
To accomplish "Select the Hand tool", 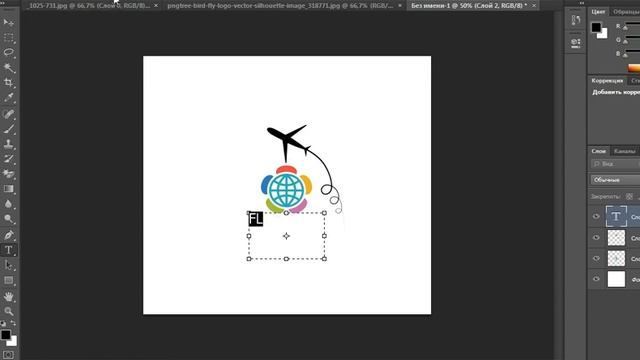I will click(8, 296).
